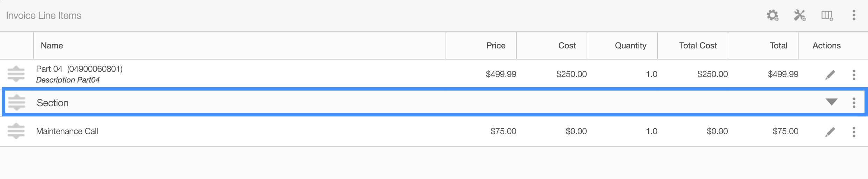Click the Section row drag handle
Screen dimensions: 868x179
17,102
